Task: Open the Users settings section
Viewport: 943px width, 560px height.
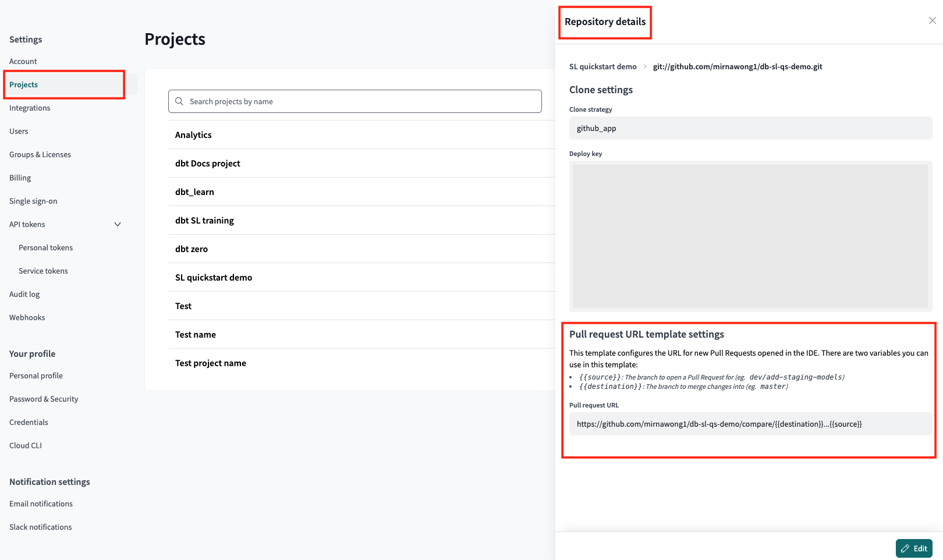Action: click(x=19, y=131)
